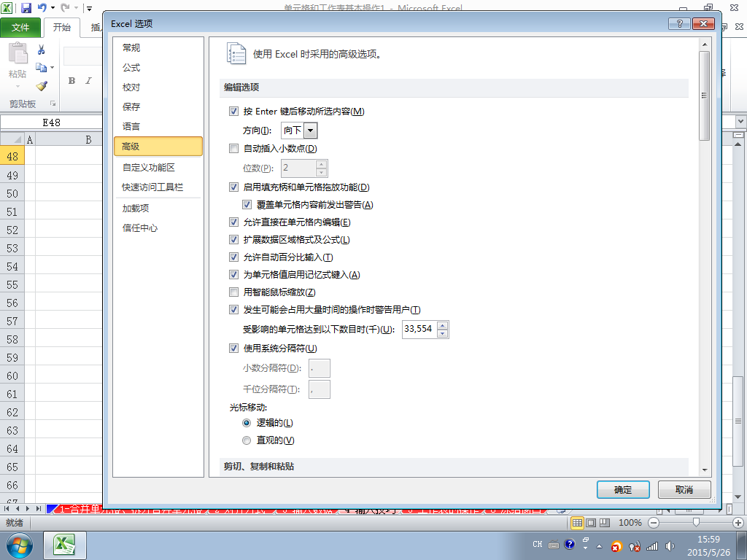This screenshot has height=560, width=747.
Task: Select row header 52
Action: 12,230
